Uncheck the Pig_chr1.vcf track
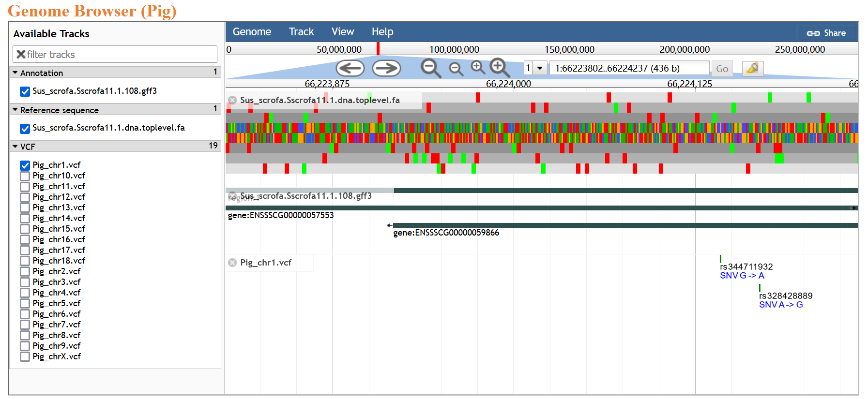Screen dimensions: 868x399 pos(25,165)
